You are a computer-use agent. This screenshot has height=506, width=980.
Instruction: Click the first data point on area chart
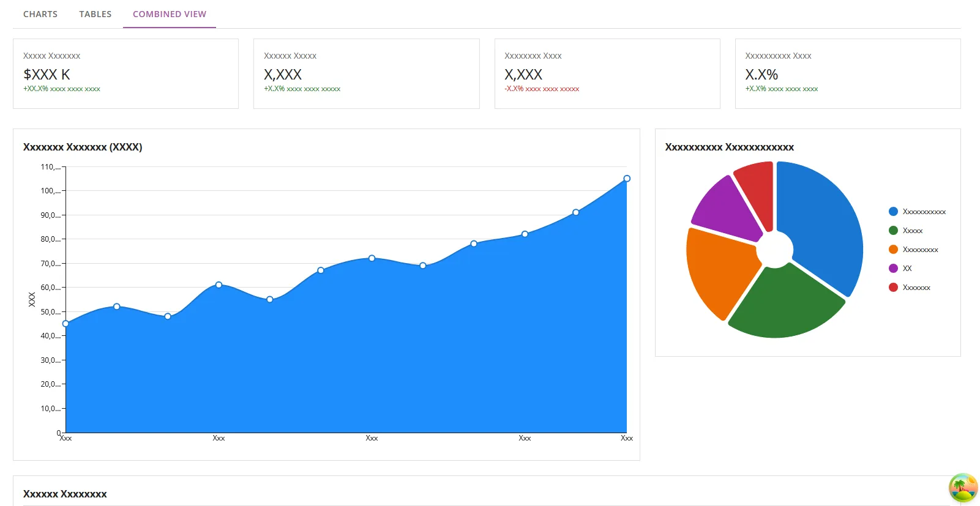click(x=65, y=324)
